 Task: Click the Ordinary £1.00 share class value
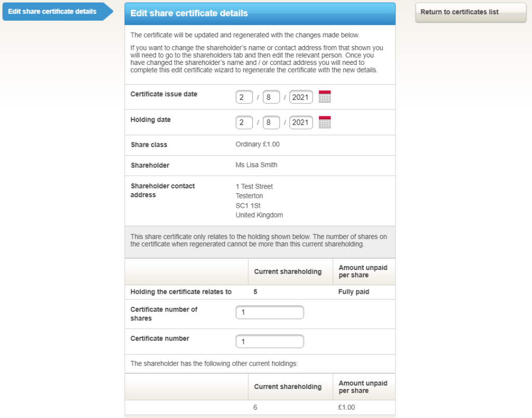(x=258, y=144)
